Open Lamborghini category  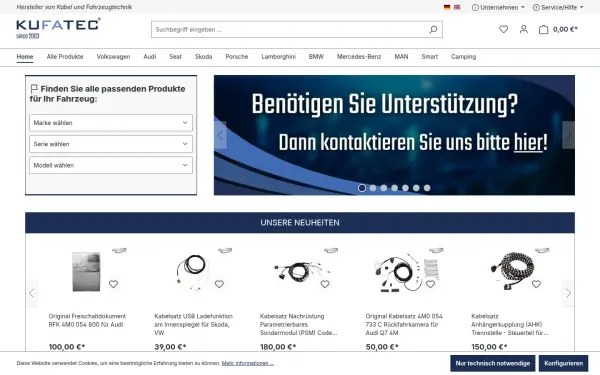[279, 57]
